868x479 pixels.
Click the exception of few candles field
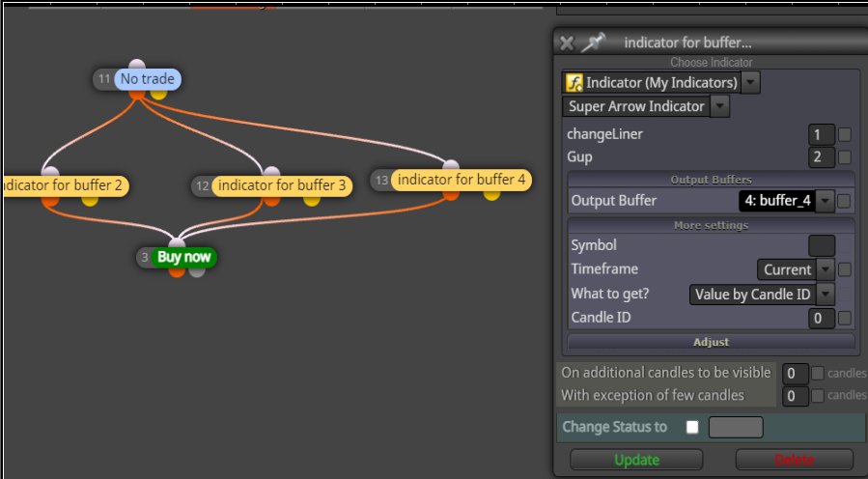click(795, 396)
